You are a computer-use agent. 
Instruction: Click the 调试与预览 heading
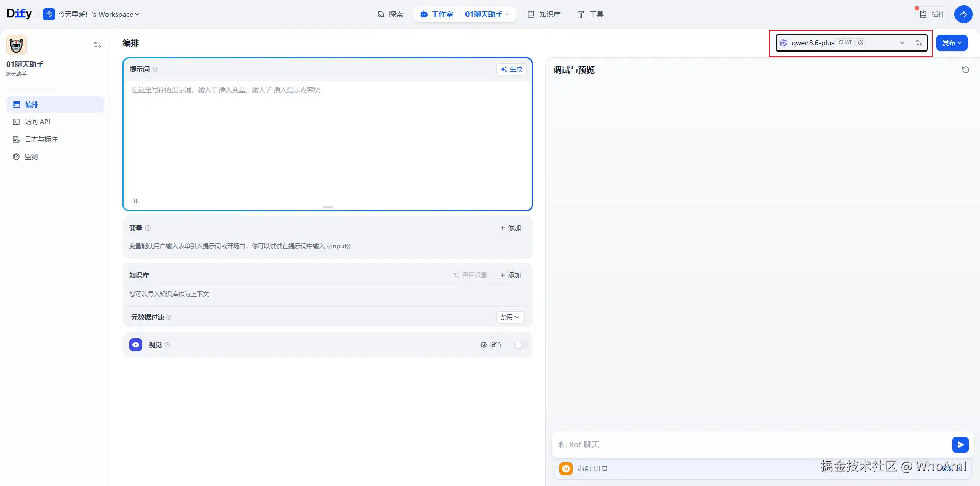[574, 70]
